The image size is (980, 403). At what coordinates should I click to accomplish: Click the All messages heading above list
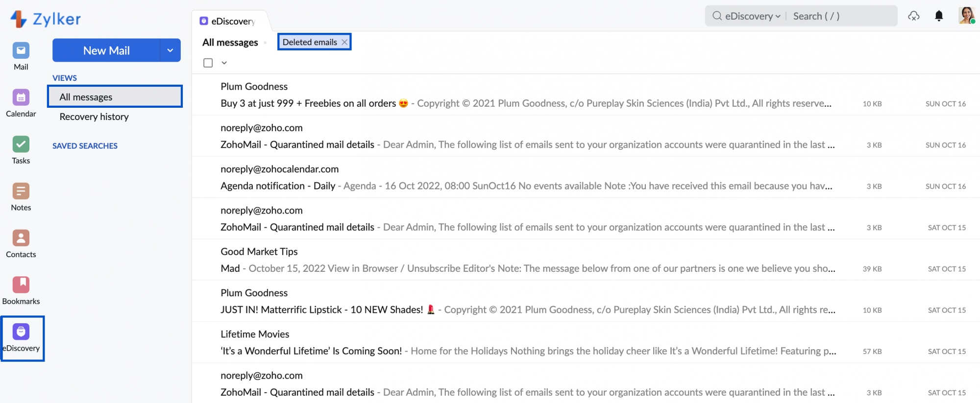pyautogui.click(x=230, y=42)
